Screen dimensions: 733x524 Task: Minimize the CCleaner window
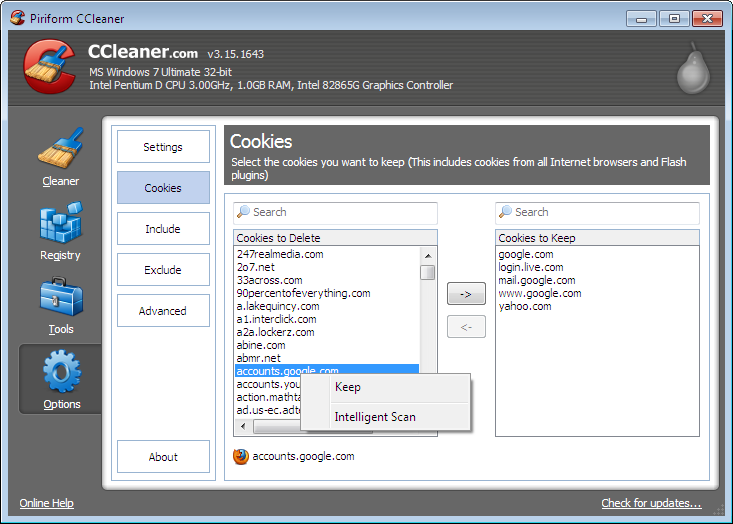pyautogui.click(x=641, y=19)
